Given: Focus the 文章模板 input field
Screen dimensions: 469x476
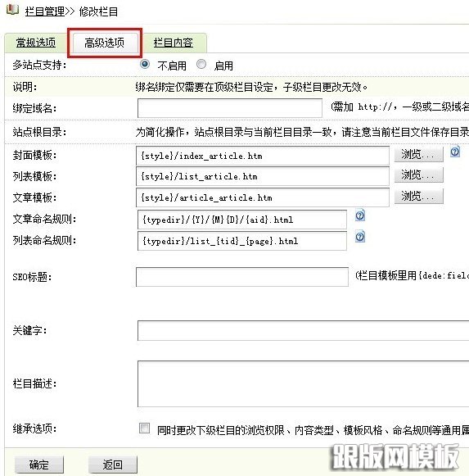Looking at the screenshot, I should coord(263,197).
